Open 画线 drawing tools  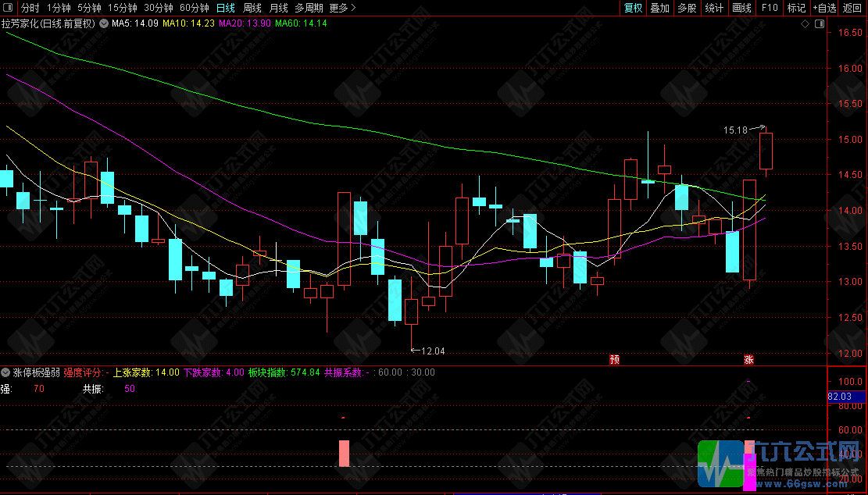click(x=741, y=8)
